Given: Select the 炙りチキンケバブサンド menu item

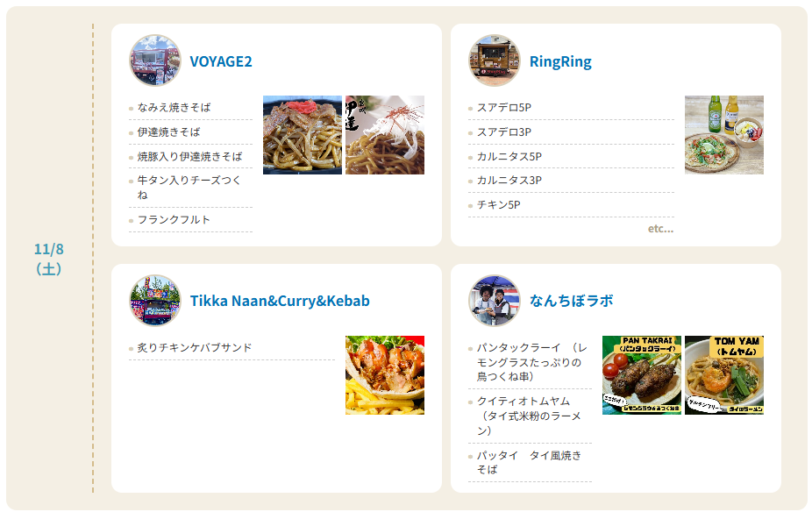Looking at the screenshot, I should 232,348.
